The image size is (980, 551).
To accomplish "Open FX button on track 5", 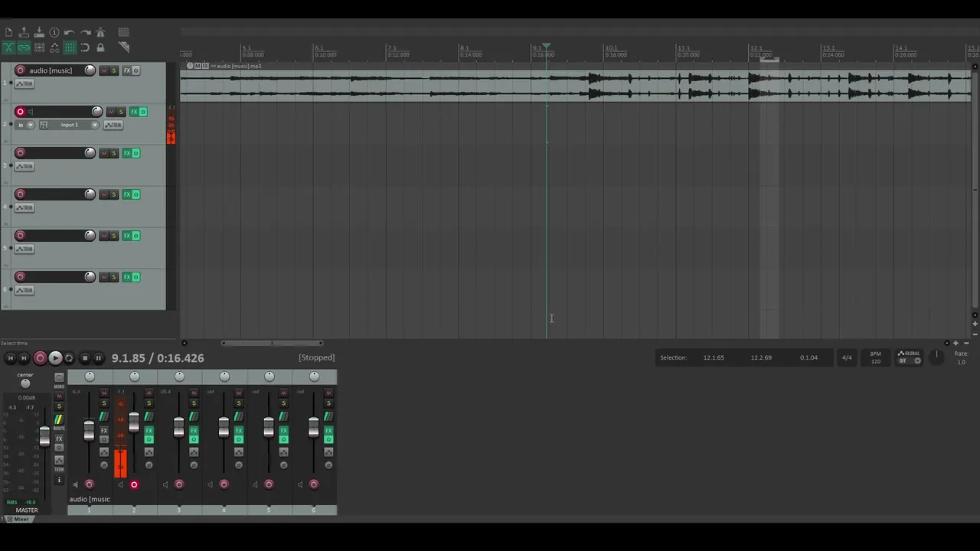I will click(127, 236).
